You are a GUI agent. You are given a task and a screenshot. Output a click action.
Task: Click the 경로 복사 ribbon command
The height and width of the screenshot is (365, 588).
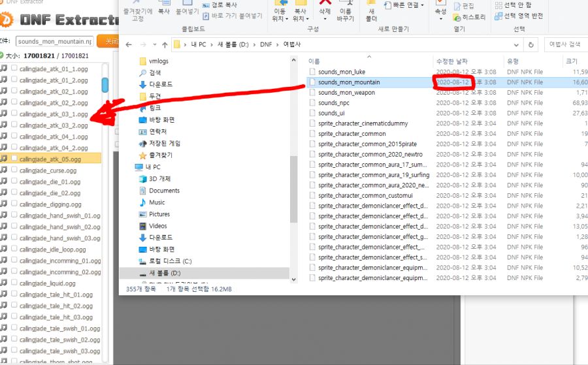[x=220, y=5]
